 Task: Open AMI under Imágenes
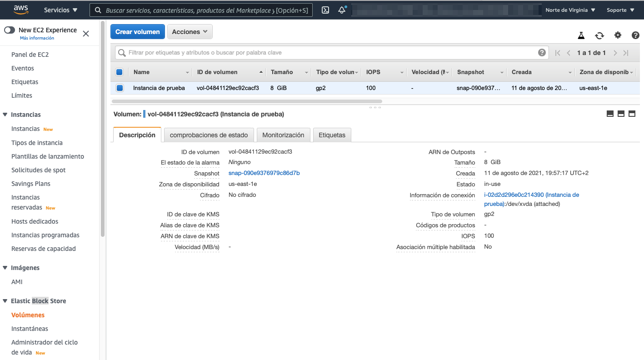click(x=17, y=282)
